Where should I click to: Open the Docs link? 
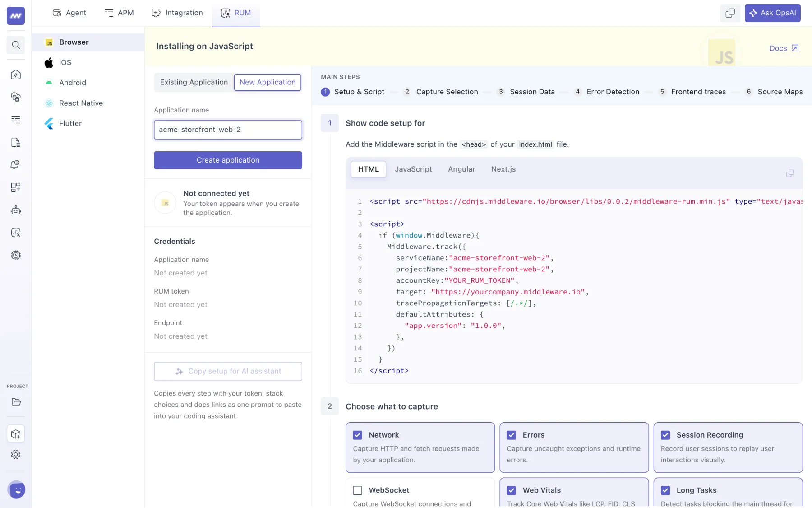784,48
